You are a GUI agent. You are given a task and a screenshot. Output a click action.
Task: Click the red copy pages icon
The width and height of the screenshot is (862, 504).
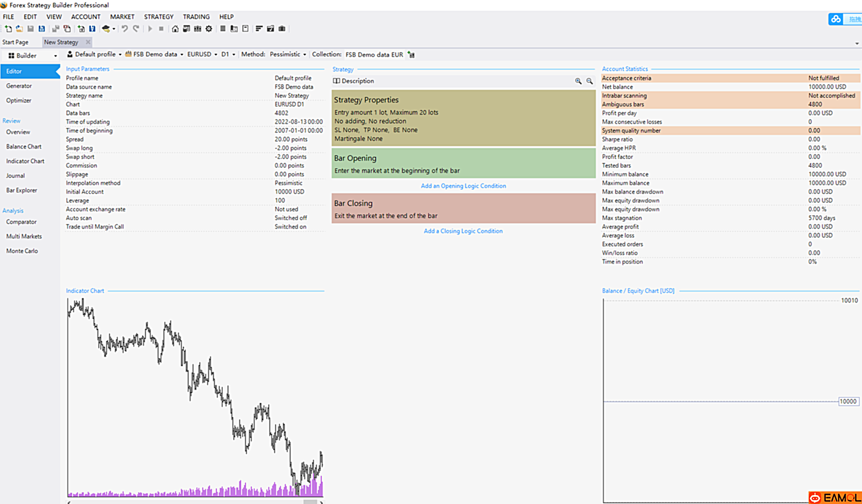(67, 29)
